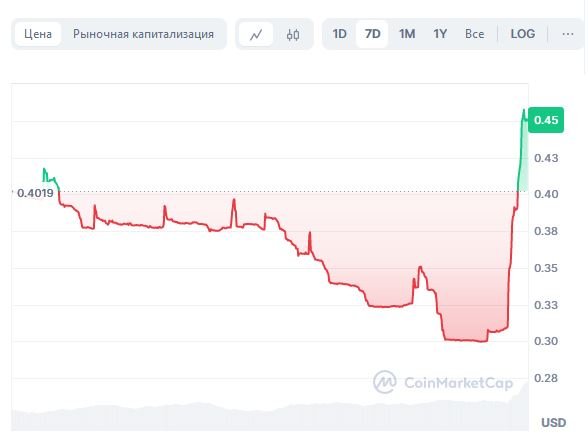Click the green peak at chart's right edge
This screenshot has width=588, height=439.
[524, 110]
